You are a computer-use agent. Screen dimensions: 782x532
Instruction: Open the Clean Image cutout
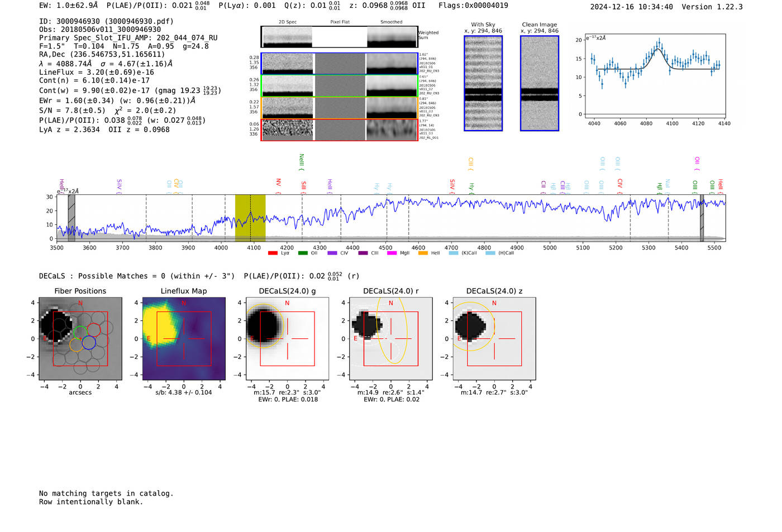[540, 83]
